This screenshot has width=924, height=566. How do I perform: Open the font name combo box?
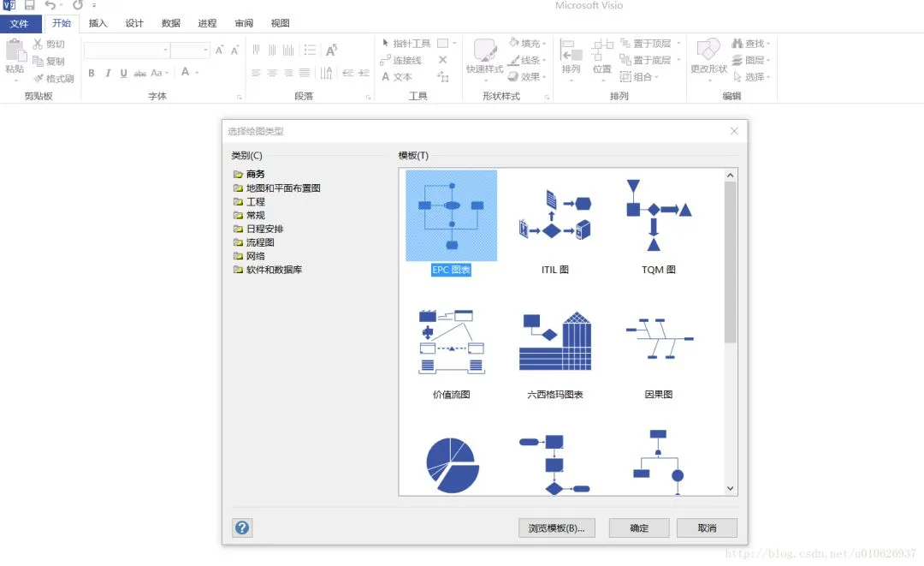127,51
